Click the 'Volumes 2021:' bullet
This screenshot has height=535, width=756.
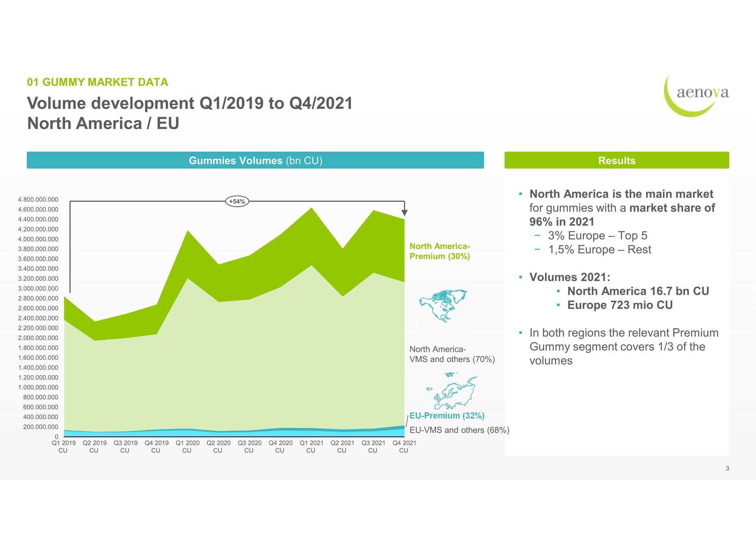pos(569,277)
